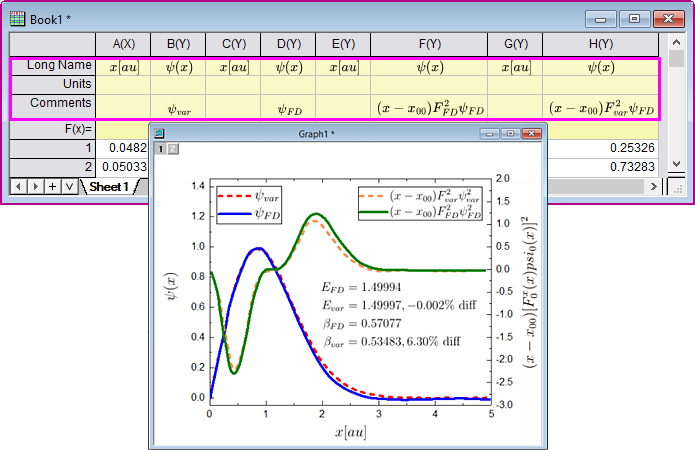Select column header A(X)
The width and height of the screenshot is (695, 450).
[123, 44]
